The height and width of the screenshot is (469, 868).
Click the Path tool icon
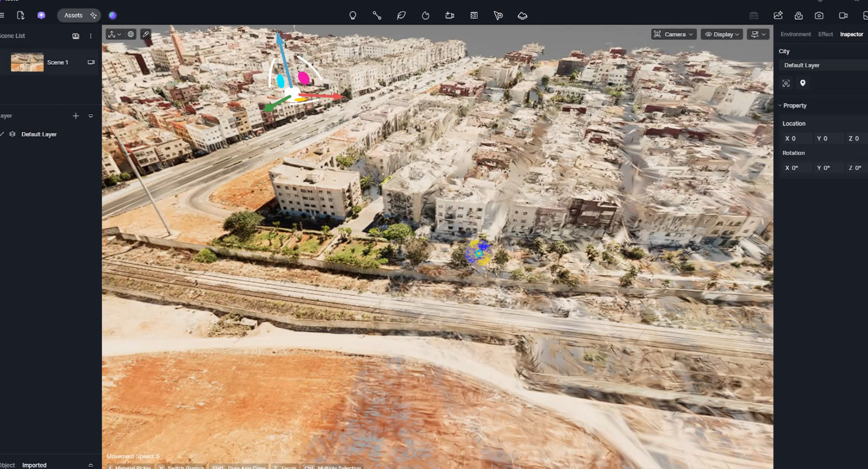pyautogui.click(x=377, y=16)
